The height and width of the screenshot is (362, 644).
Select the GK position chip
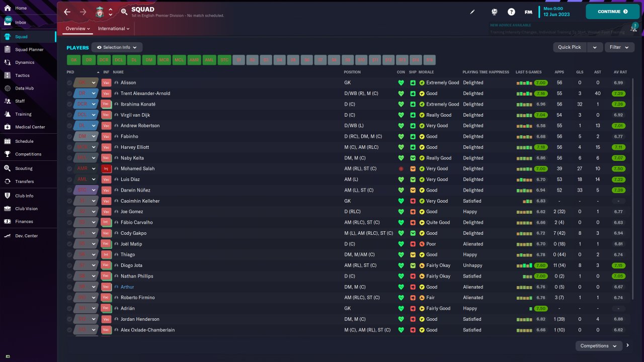pos(74,60)
